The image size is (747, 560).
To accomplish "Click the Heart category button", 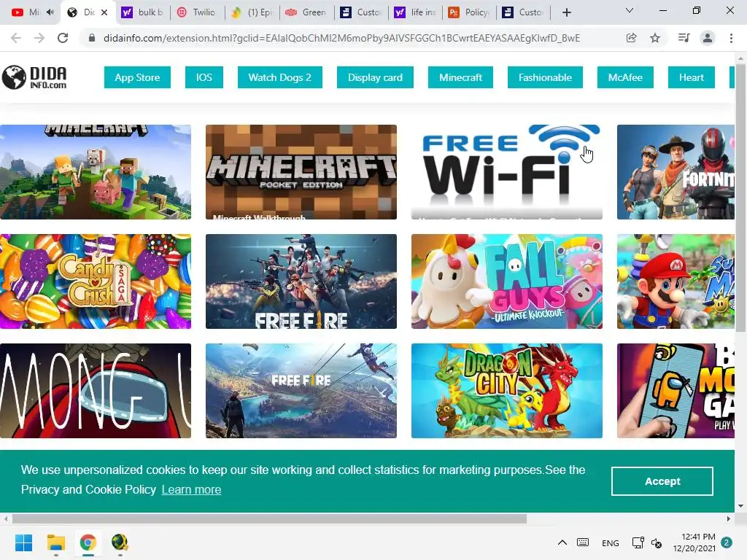I will (692, 77).
